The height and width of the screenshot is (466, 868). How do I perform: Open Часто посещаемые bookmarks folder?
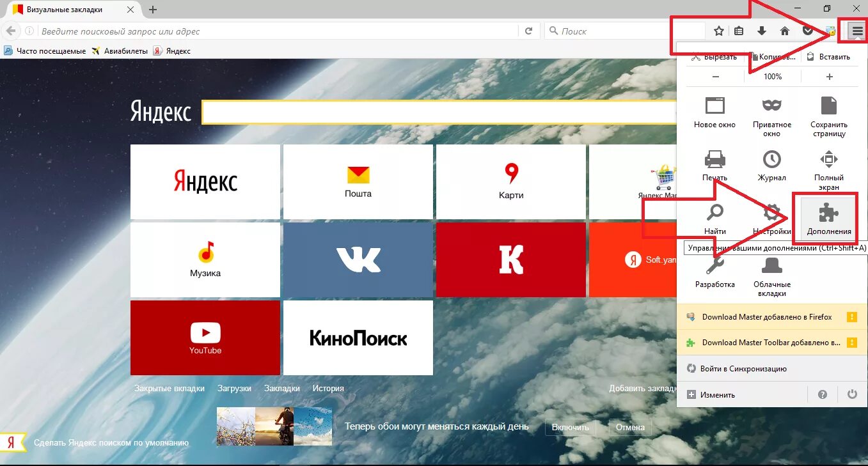pyautogui.click(x=45, y=50)
